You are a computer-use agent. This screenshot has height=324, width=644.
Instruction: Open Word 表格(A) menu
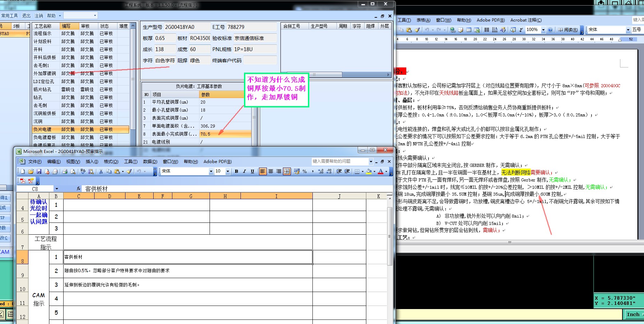click(423, 20)
